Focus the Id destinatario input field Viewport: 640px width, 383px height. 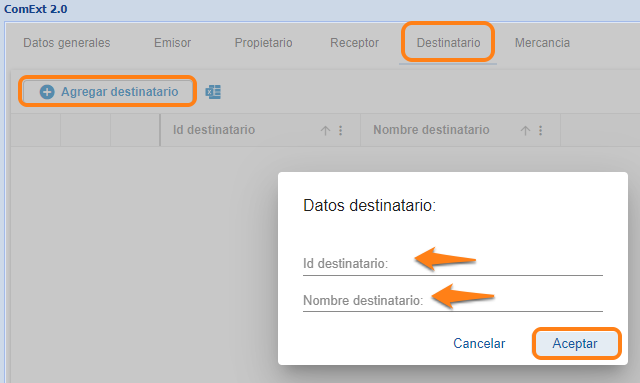[453, 264]
